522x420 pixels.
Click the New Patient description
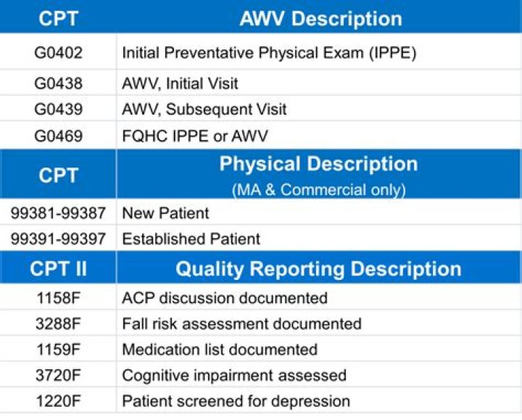165,213
